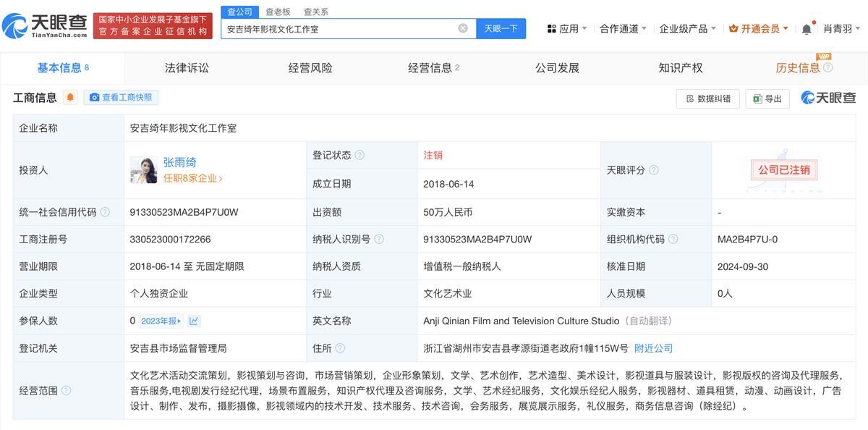Select the 查老板 search tab
Viewport: 868px width, 430px height.
pos(278,12)
